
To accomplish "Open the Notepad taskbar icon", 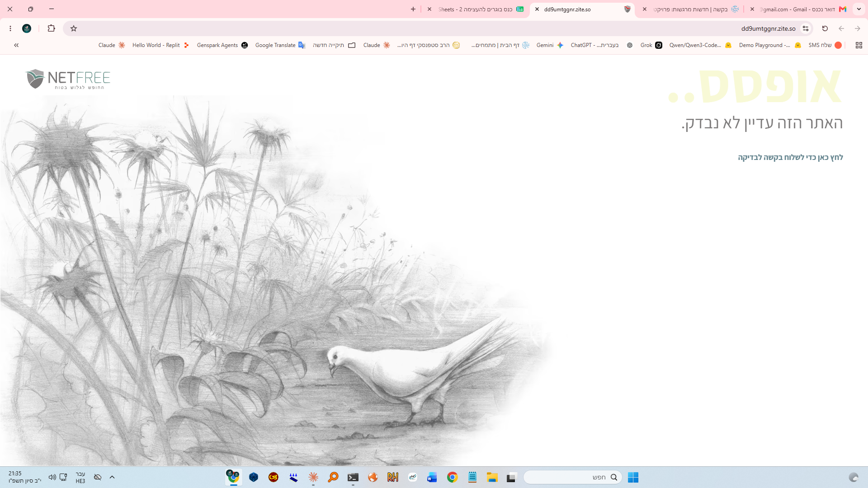I will click(x=472, y=477).
